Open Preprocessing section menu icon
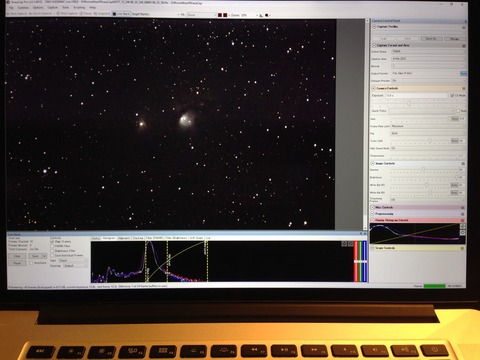 463,214
